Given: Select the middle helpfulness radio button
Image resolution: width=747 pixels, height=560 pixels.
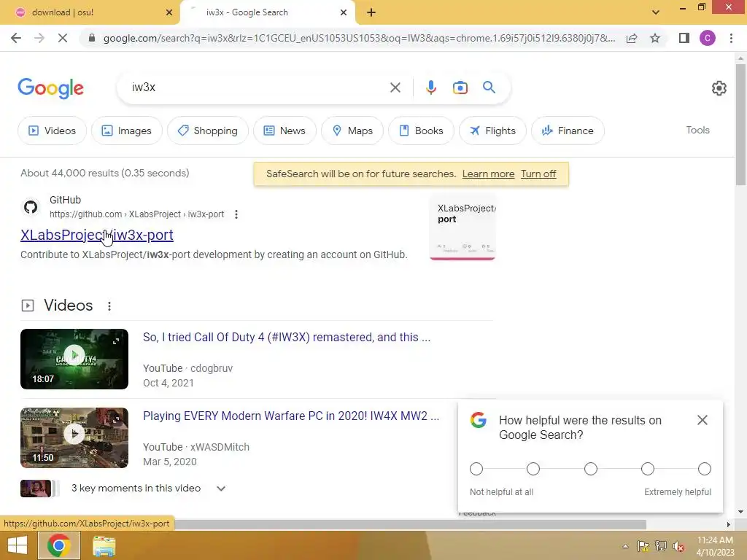Looking at the screenshot, I should point(591,469).
